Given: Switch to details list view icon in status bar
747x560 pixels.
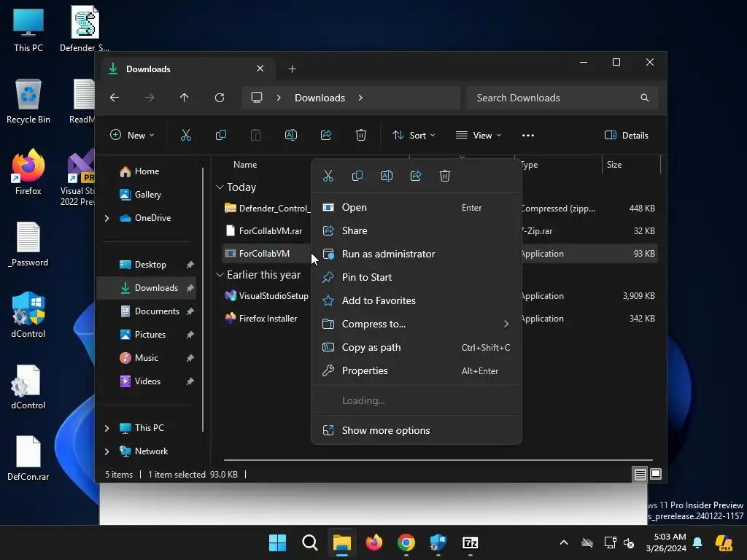Looking at the screenshot, I should [640, 474].
